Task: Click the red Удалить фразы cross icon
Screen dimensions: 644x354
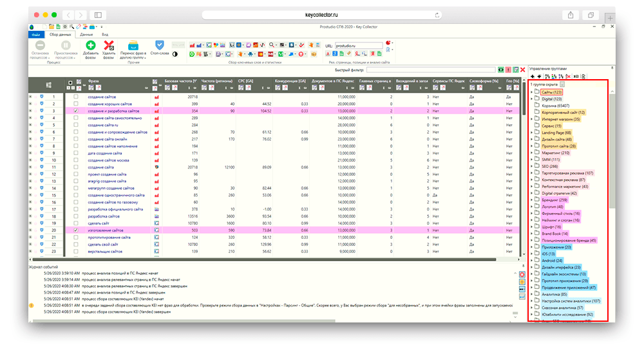Action: point(109,45)
